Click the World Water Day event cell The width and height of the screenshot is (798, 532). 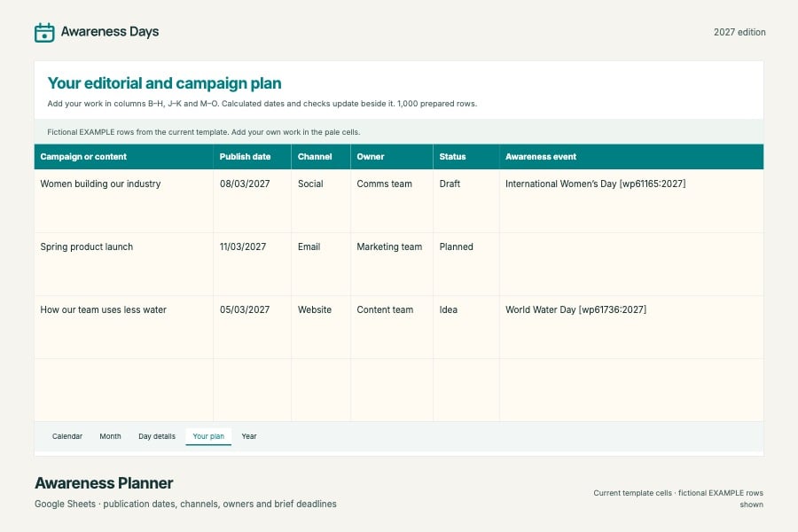[631, 327]
